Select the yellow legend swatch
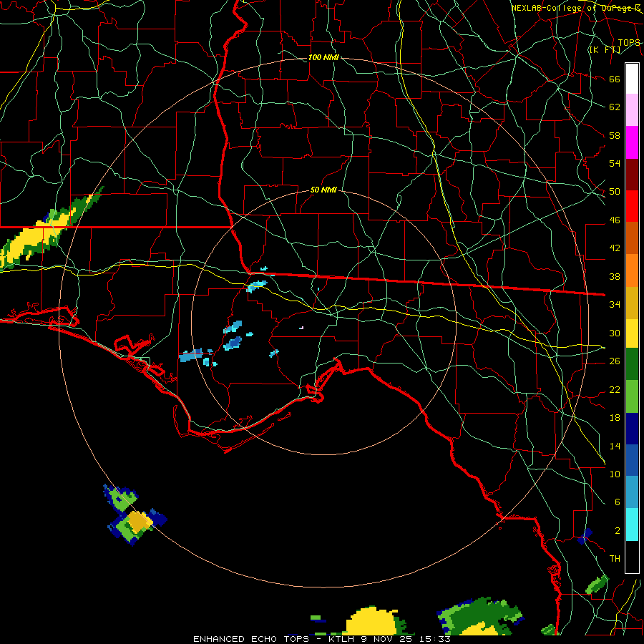Viewport: 644px width, 644px height. click(632, 333)
